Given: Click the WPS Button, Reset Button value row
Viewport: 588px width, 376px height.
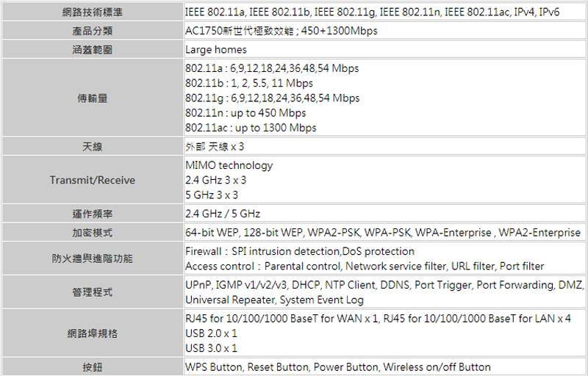Looking at the screenshot, I should tap(385, 366).
